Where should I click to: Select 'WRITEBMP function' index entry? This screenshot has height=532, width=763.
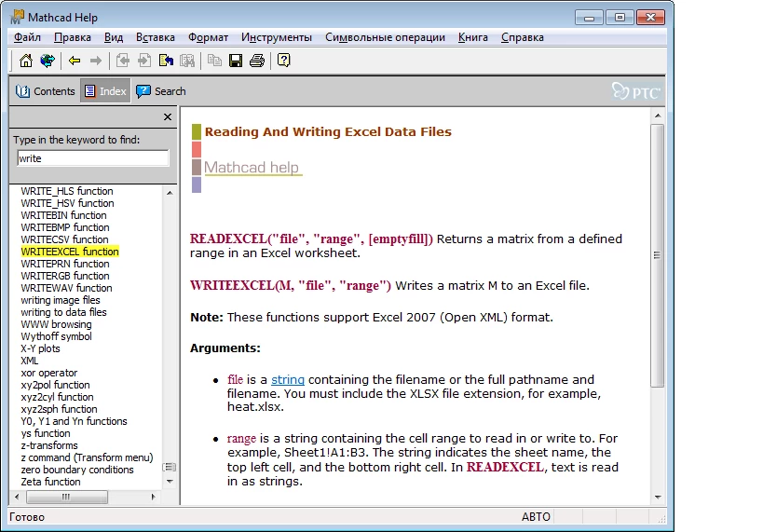[64, 227]
